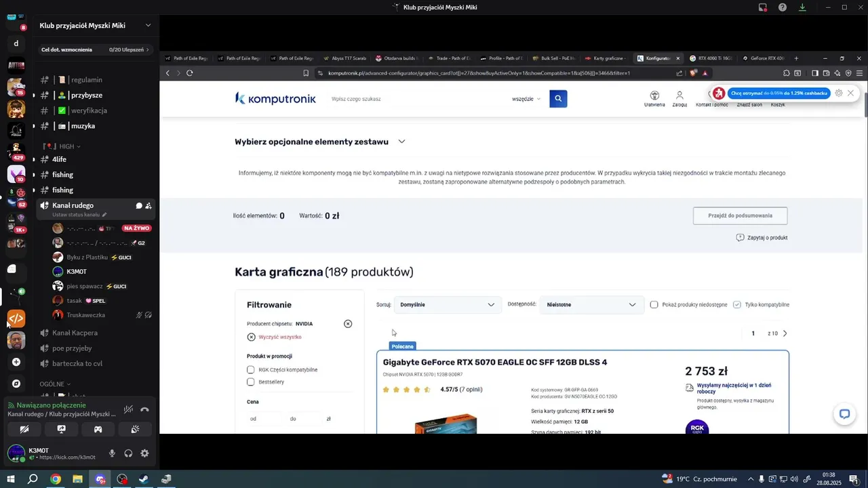Add a server with plus icon
Screen dimensions: 868x488
pos(16,362)
